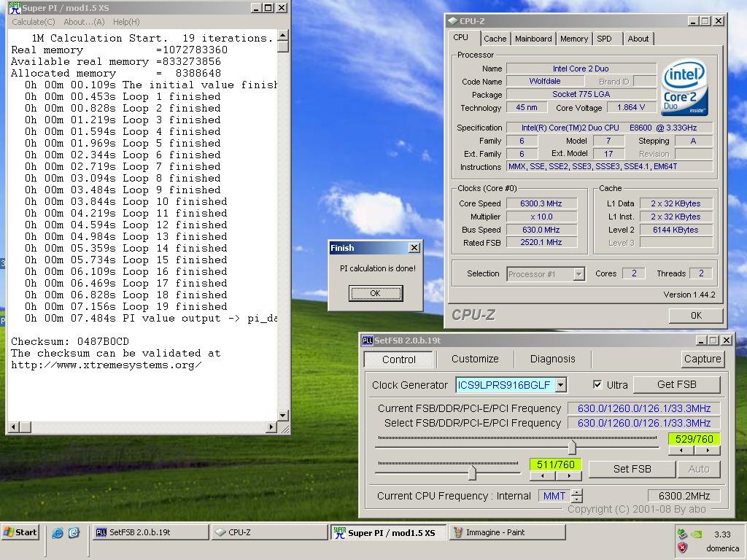This screenshot has height=560, width=747.
Task: Switch to the Mainboard tab in CPU-Z
Action: 533,39
